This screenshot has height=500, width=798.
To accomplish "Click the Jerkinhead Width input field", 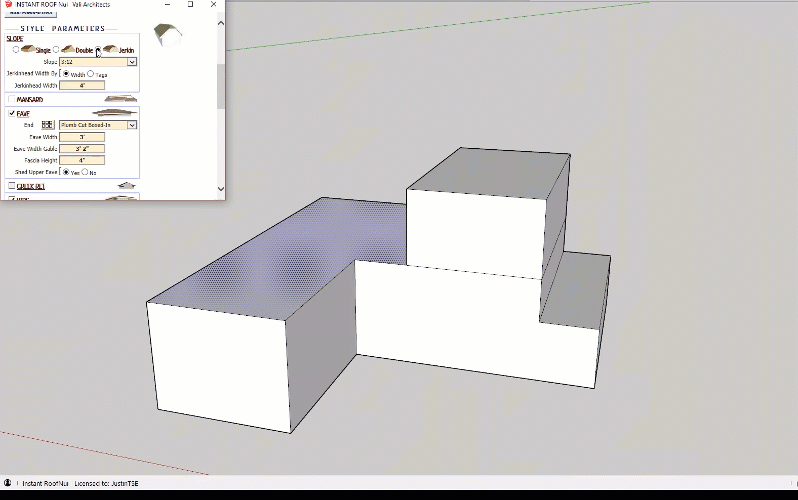I will click(82, 86).
